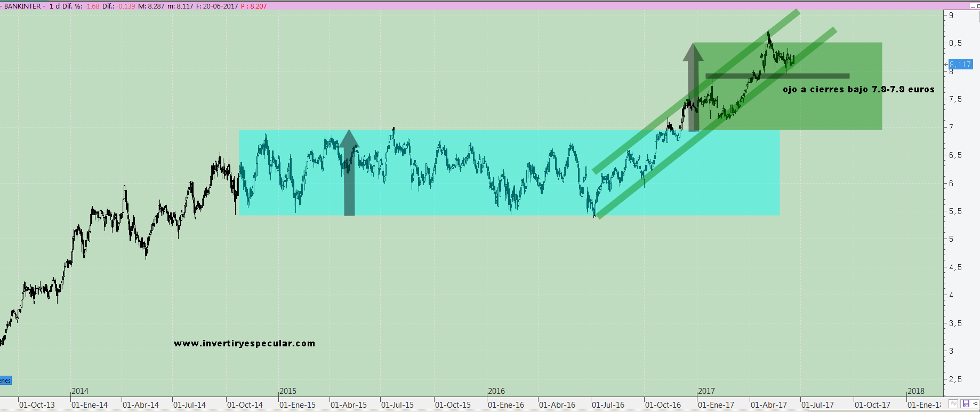Click the 5,5 label on price axis

pyautogui.click(x=955, y=211)
